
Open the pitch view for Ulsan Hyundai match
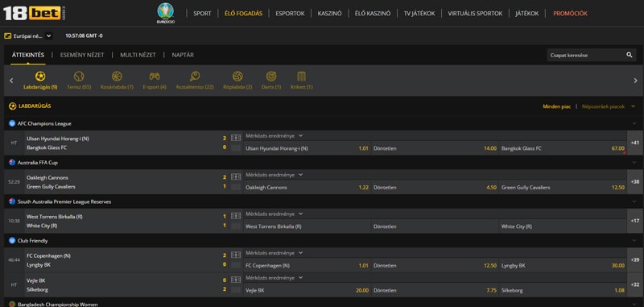tap(236, 138)
